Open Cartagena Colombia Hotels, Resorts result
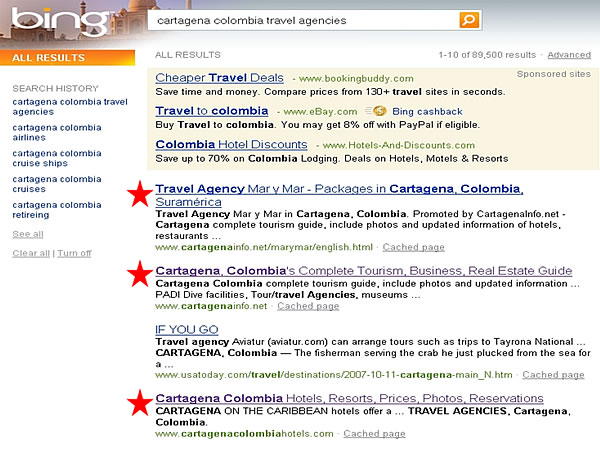The height and width of the screenshot is (450, 600). pyautogui.click(x=349, y=398)
